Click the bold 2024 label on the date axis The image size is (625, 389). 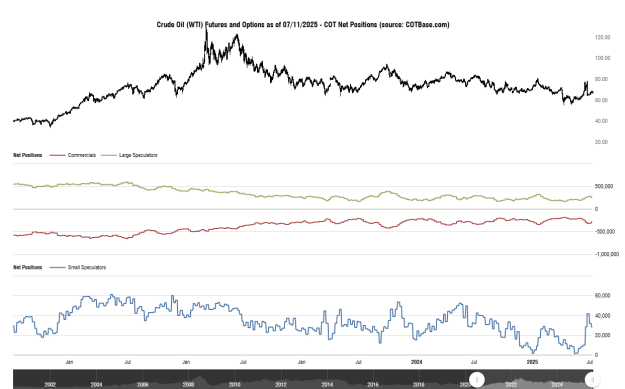[x=417, y=362]
